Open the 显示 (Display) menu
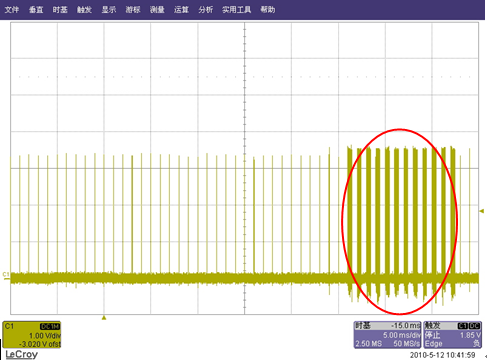The width and height of the screenshot is (487, 362). (109, 10)
